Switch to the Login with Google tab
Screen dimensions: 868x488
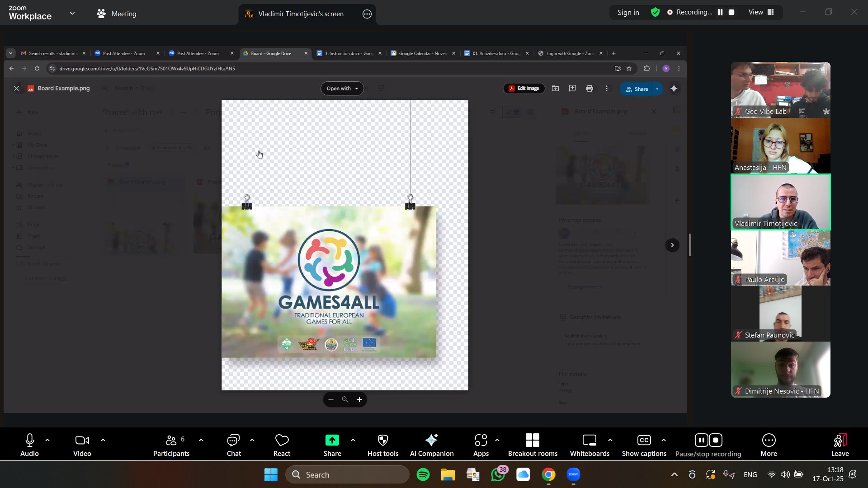click(x=570, y=53)
